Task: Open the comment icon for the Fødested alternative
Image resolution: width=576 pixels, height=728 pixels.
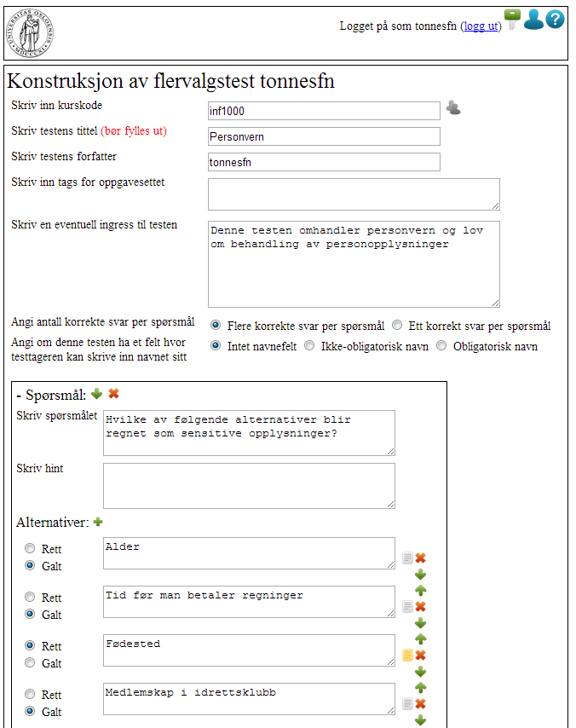Action: click(407, 655)
